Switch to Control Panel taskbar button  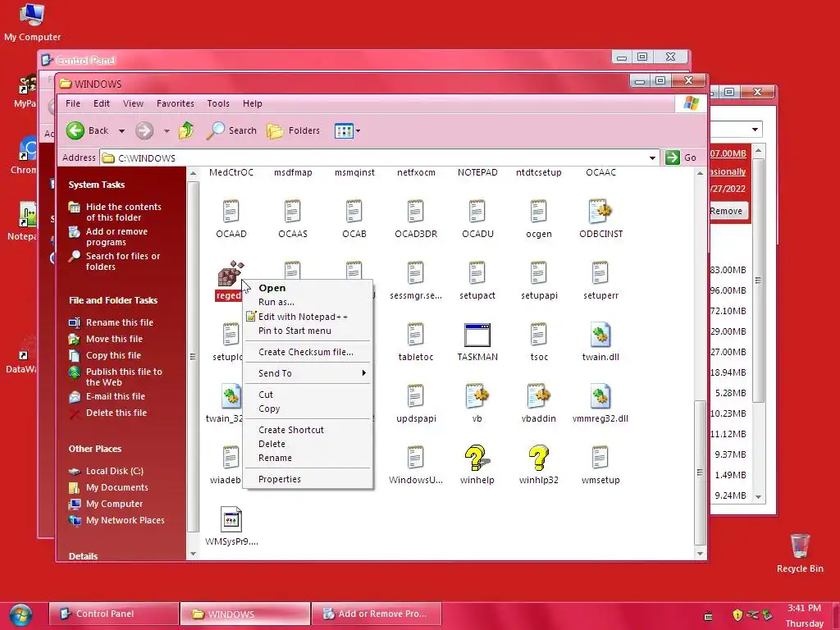(x=113, y=614)
